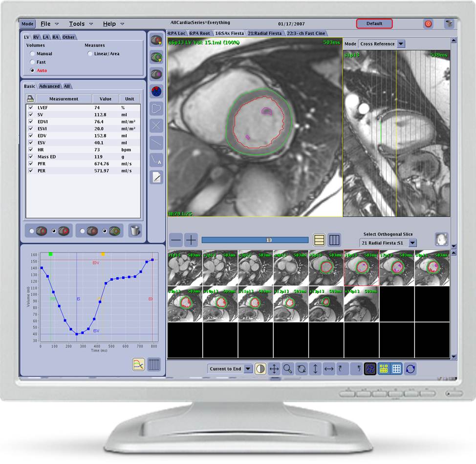Select the Linear/Area measures option
Viewport: 476px width, 464px height.
point(90,54)
